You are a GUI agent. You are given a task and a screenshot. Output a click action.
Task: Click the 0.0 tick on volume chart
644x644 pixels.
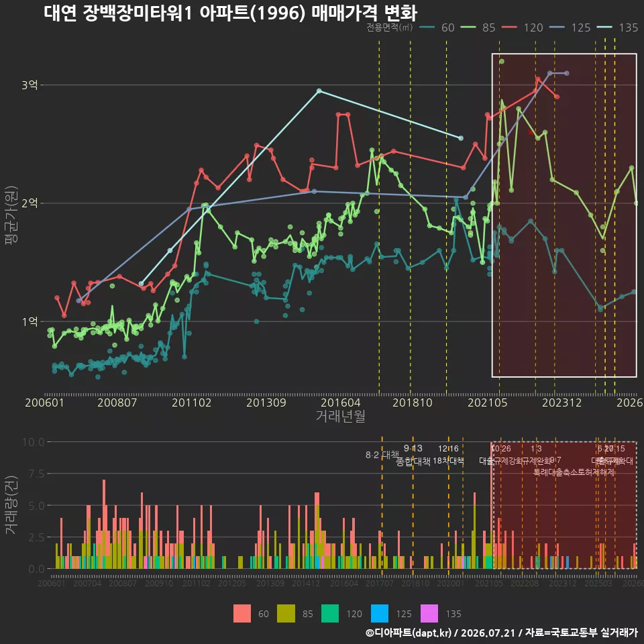[36, 569]
